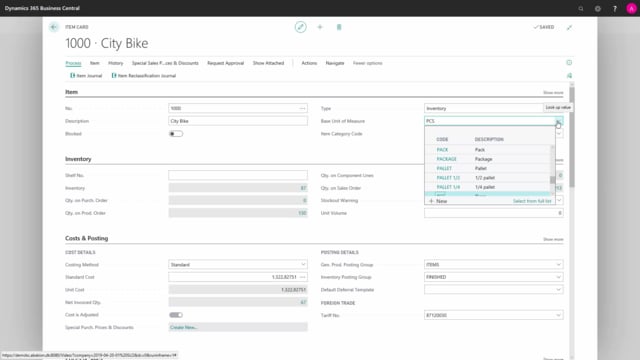640x360 pixels.
Task: Open the Base Unit of Measure dropdown arrow
Action: (558, 121)
